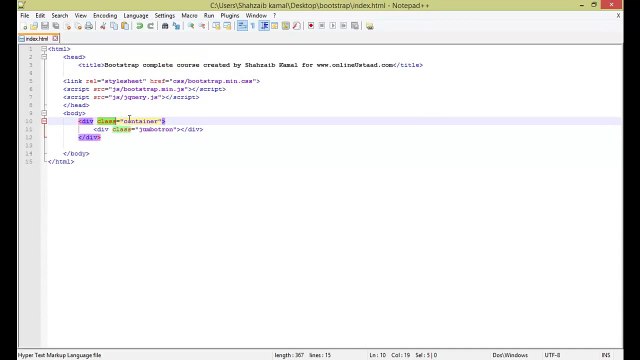Image resolution: width=640 pixels, height=360 pixels.
Task: Click the bootstrap.min.js script line
Action: coord(144,89)
